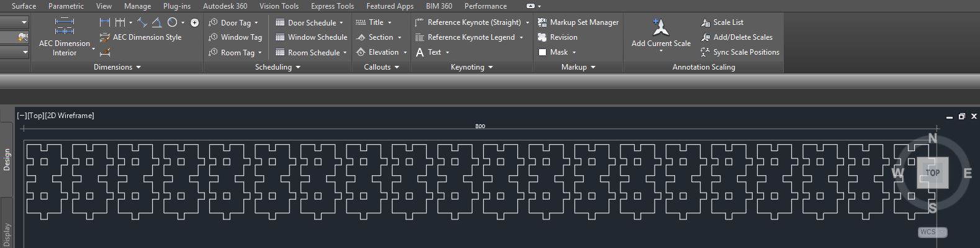Viewport: 980px width, 248px height.
Task: Restore the drawing viewport window
Action: pyautogui.click(x=961, y=116)
